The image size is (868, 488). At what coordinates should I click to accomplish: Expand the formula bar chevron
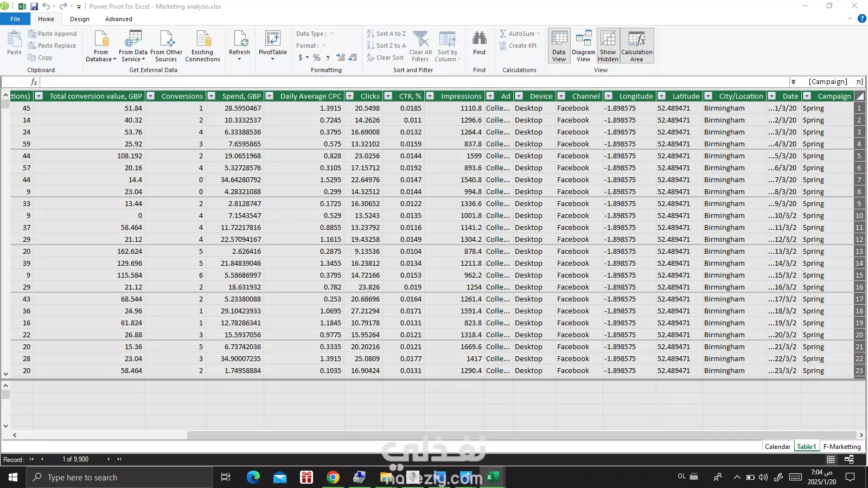(x=793, y=82)
